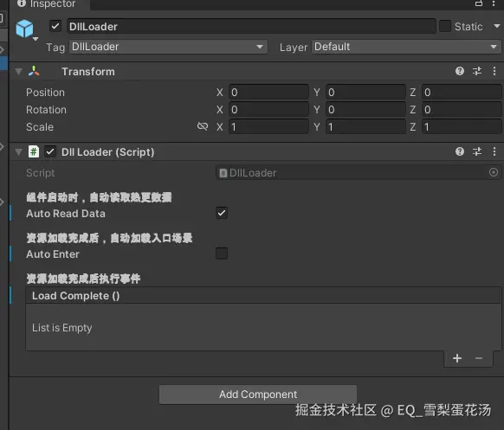504x430 pixels.
Task: Disable the Dll Loader script component checkbox
Action: (50, 151)
